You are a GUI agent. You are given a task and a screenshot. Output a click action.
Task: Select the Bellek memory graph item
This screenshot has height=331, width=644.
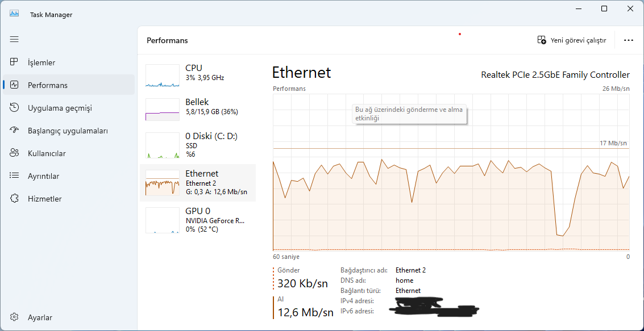pyautogui.click(x=163, y=110)
